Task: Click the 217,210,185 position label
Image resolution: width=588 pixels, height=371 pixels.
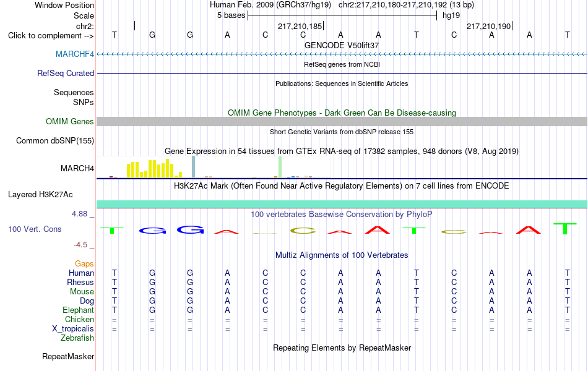Action: tap(300, 26)
